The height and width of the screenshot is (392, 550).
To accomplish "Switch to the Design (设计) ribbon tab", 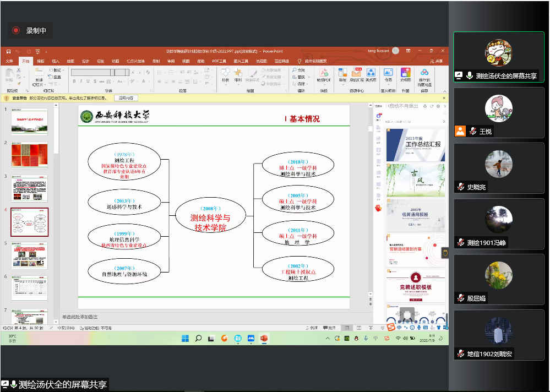I will pyautogui.click(x=85, y=61).
